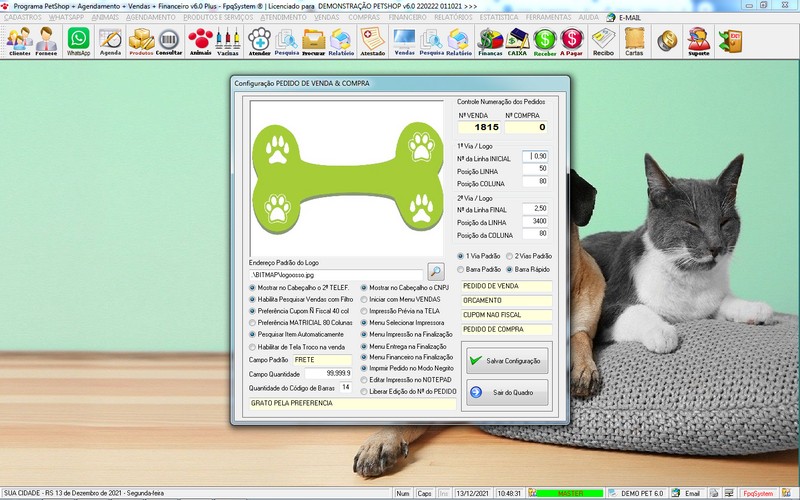This screenshot has width=800, height=500.
Task: Click the green exit door icon
Action: 730,41
